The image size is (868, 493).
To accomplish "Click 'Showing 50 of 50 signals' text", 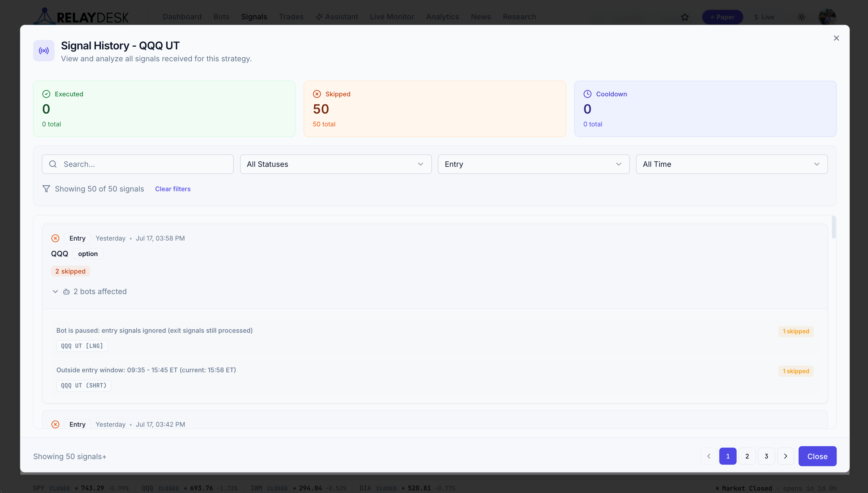I will [x=100, y=189].
